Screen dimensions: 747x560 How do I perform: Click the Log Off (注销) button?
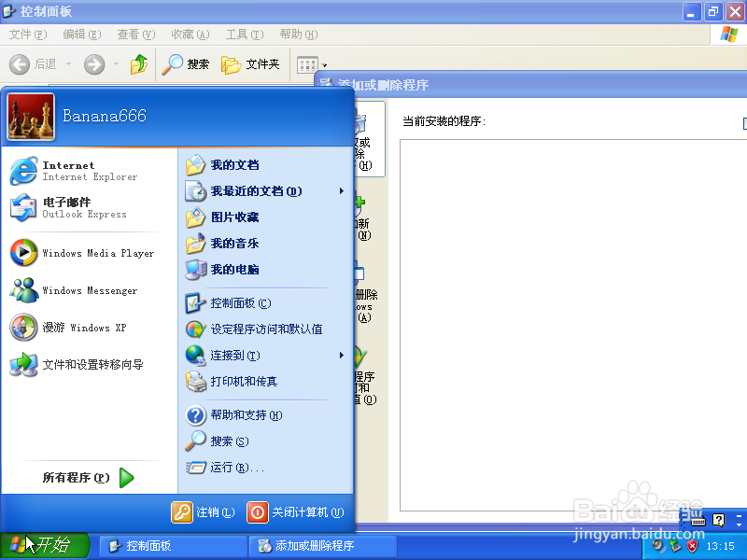tap(204, 512)
